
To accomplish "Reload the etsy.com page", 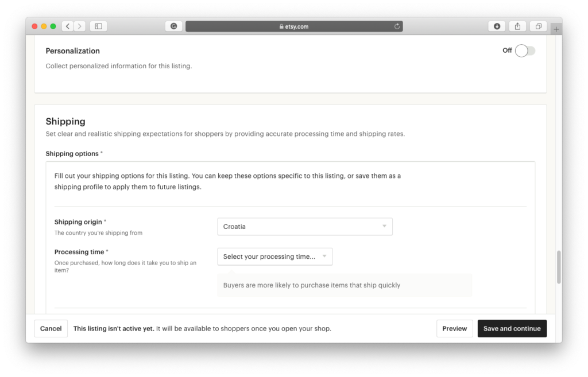I will [x=397, y=26].
